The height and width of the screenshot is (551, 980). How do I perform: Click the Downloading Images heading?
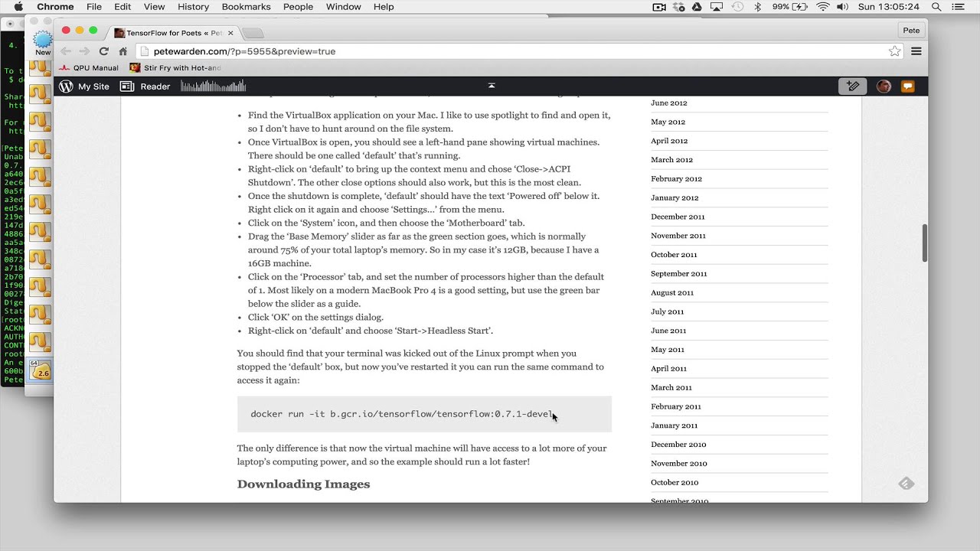303,484
